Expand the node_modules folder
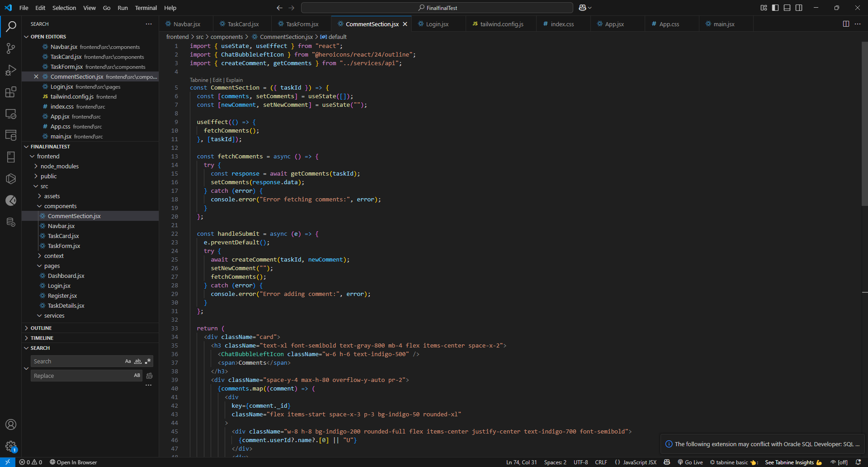The image size is (868, 467). 59,166
